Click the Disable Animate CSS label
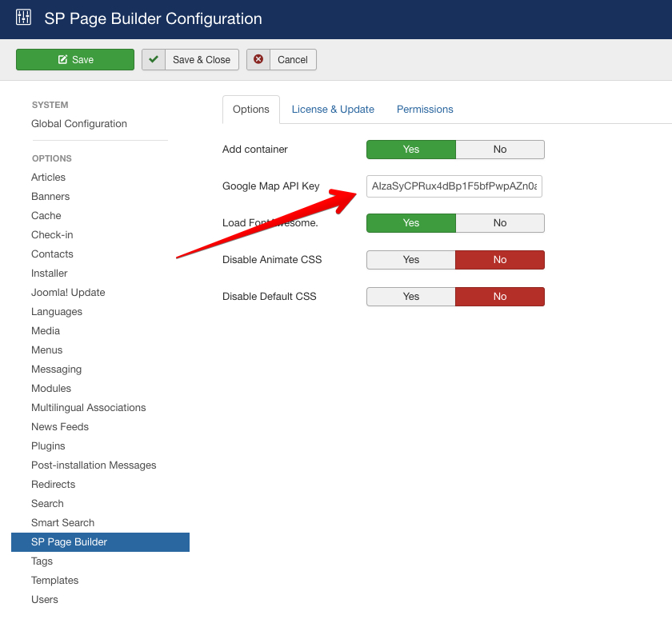This screenshot has width=672, height=619. click(272, 260)
